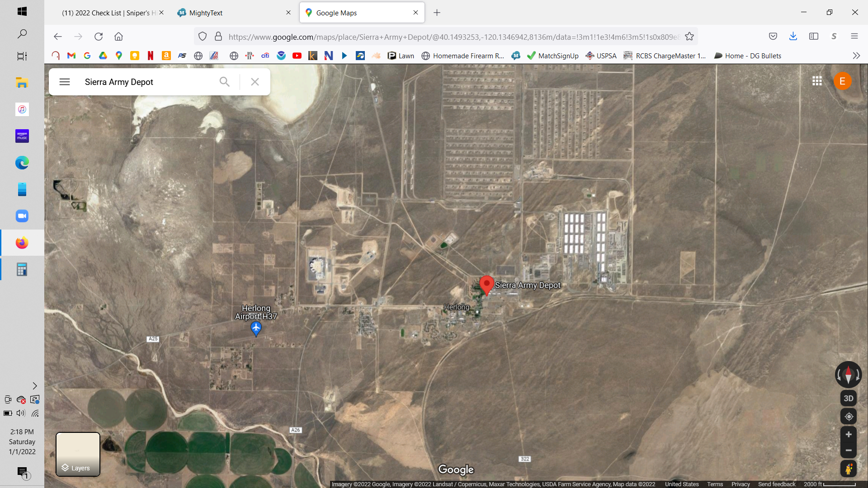Zoom out on the map
The width and height of the screenshot is (868, 488).
(x=849, y=450)
